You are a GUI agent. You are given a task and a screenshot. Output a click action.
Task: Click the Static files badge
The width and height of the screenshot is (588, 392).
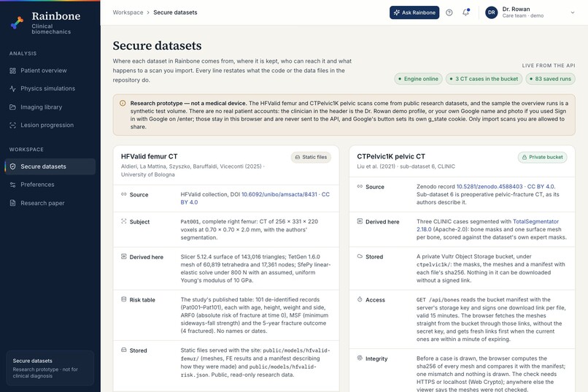[311, 157]
